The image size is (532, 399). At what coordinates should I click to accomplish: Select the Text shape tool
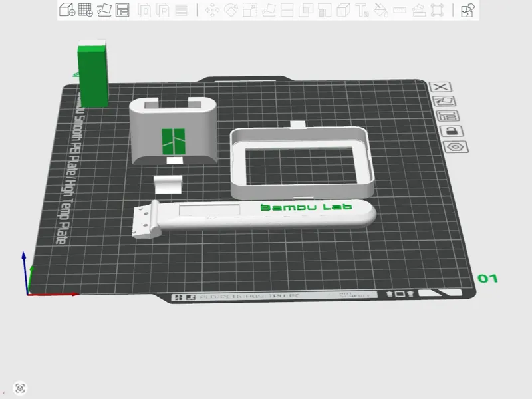pyautogui.click(x=362, y=10)
